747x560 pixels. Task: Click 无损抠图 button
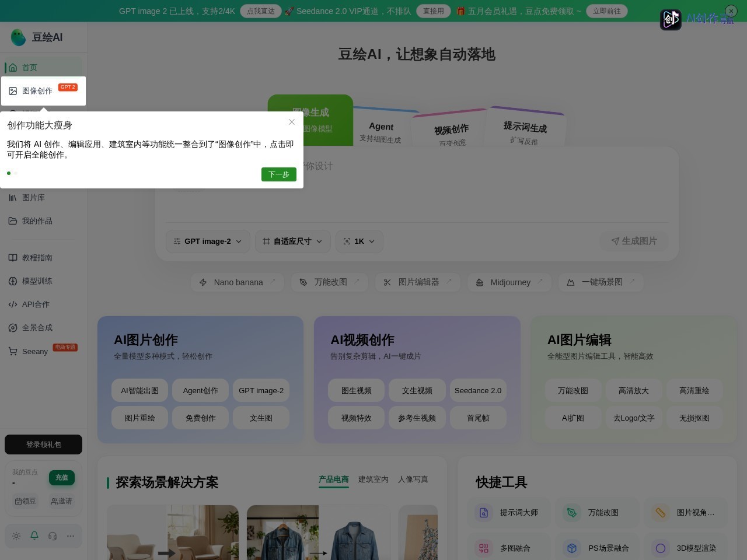click(694, 418)
